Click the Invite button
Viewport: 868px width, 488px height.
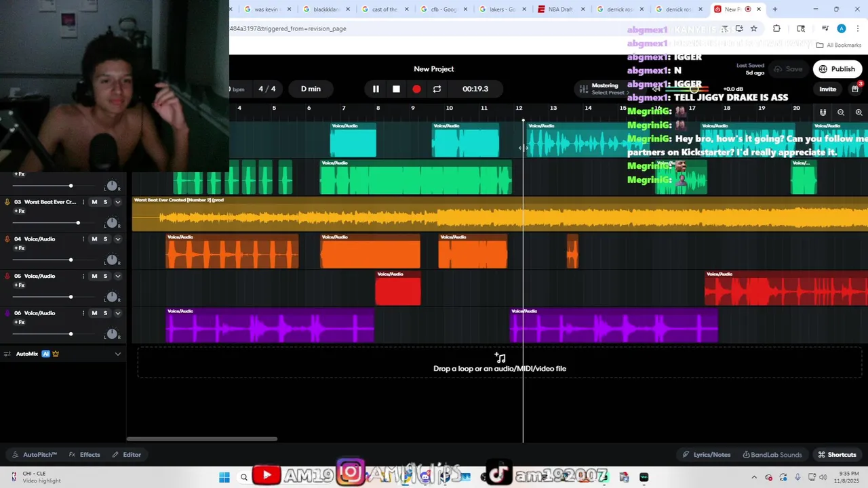[827, 89]
